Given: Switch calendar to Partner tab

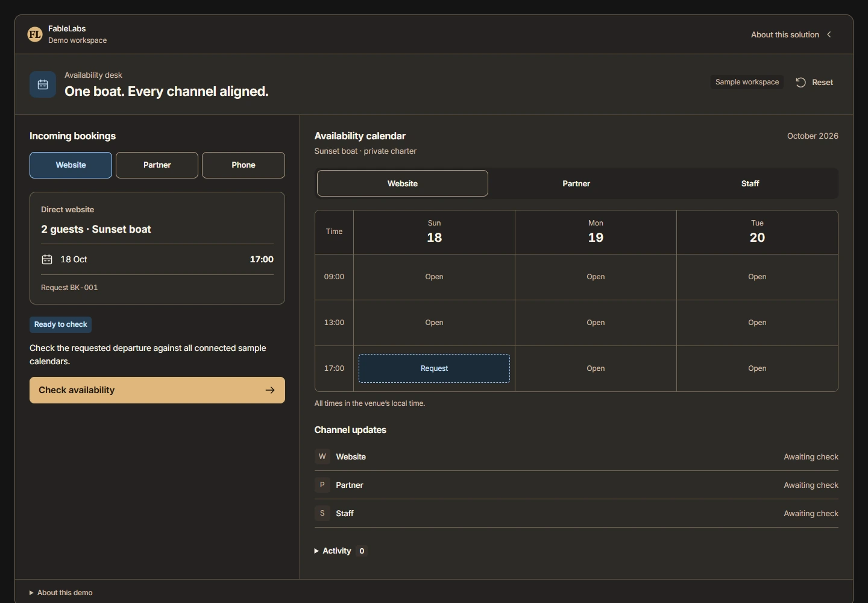Looking at the screenshot, I should point(576,183).
